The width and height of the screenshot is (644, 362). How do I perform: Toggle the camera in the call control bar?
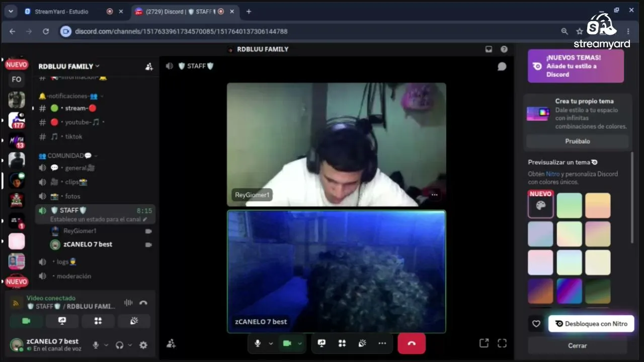(287, 343)
